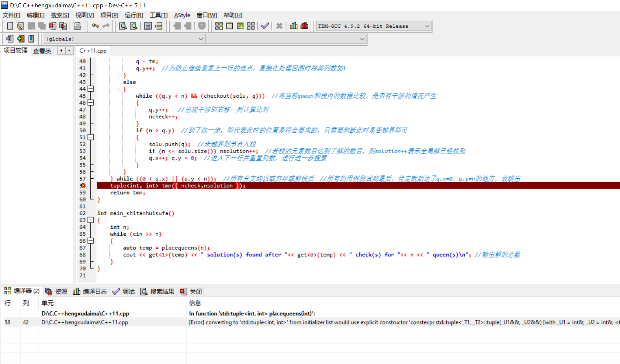Click the Close file icon with red X
Viewport: 620px width, 364px height.
52,26
